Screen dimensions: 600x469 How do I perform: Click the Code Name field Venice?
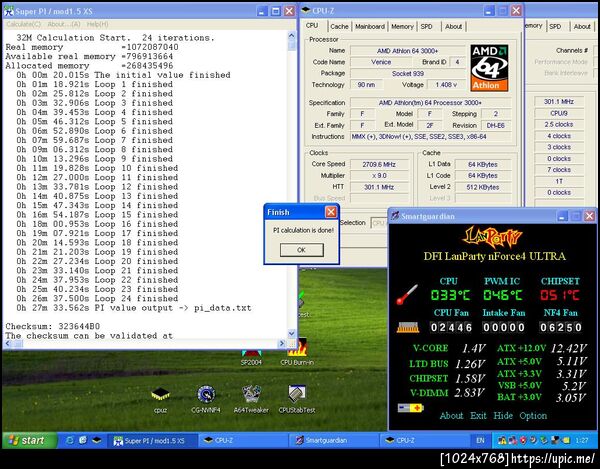tap(381, 62)
